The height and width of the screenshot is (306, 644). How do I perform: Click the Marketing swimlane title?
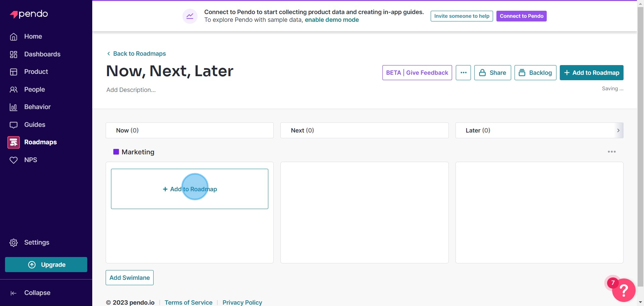(138, 152)
